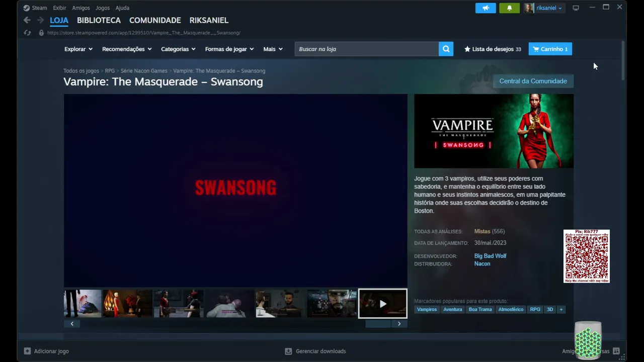Switch to the COMUNIDADE tab
The image size is (644, 362).
click(x=155, y=20)
